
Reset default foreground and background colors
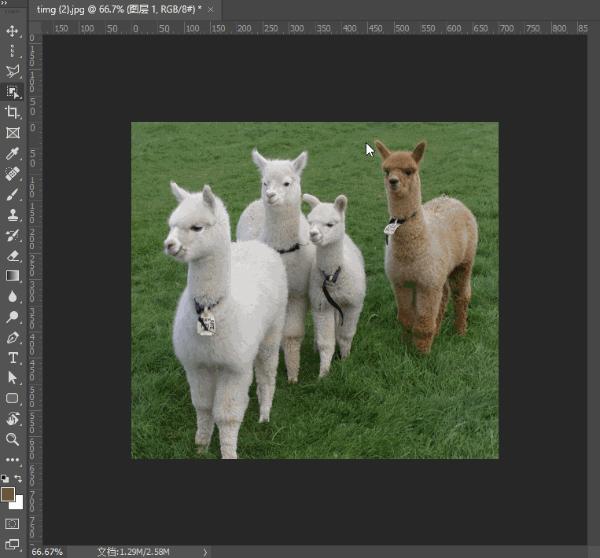5,478
